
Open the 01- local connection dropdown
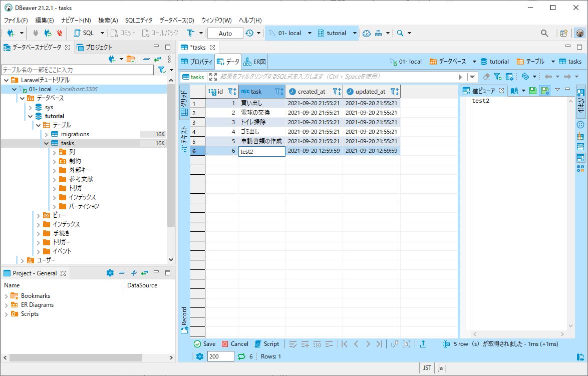point(310,33)
